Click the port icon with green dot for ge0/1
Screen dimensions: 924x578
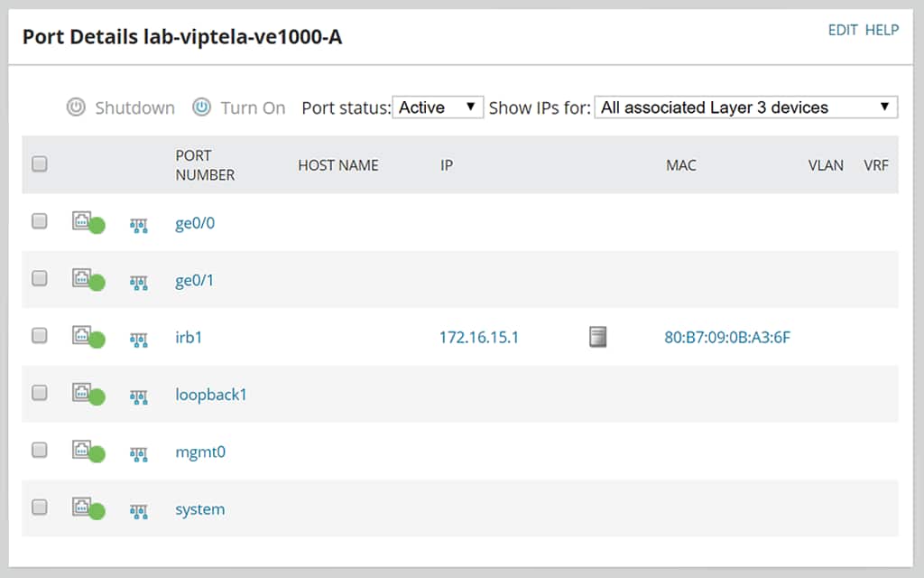click(x=88, y=281)
